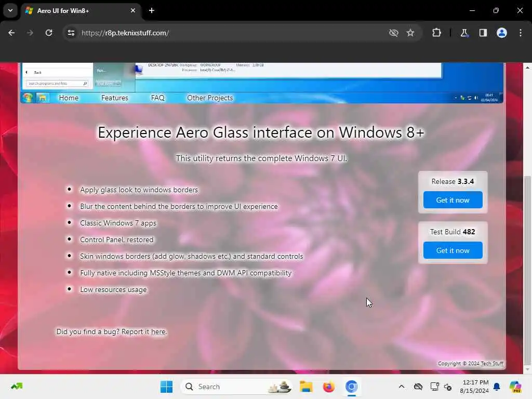532x399 pixels.
Task: Open the Features menu item
Action: pos(115,98)
